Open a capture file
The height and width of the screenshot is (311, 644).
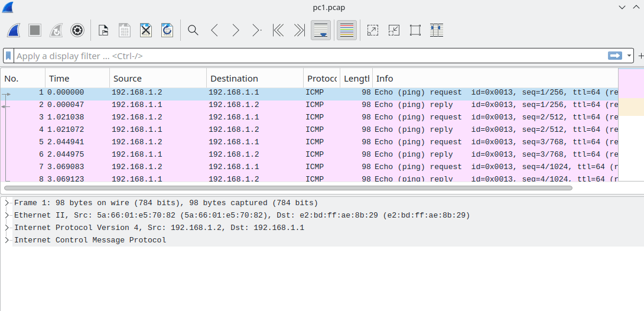(x=103, y=30)
